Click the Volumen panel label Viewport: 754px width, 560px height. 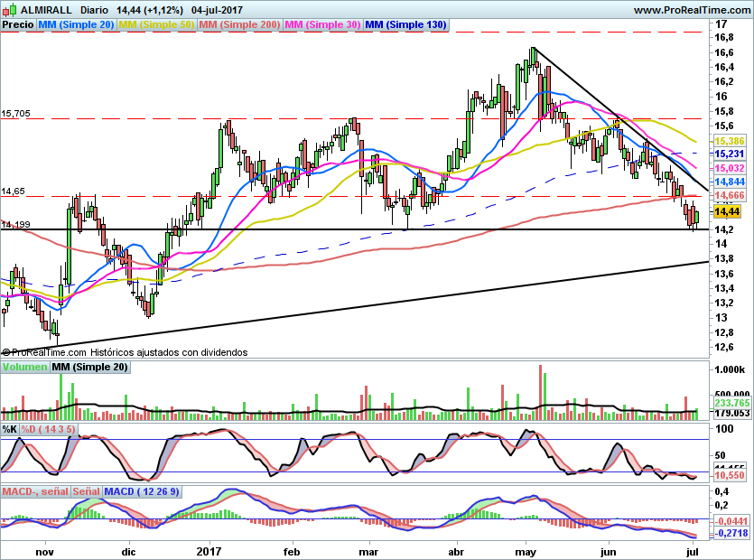tap(24, 367)
